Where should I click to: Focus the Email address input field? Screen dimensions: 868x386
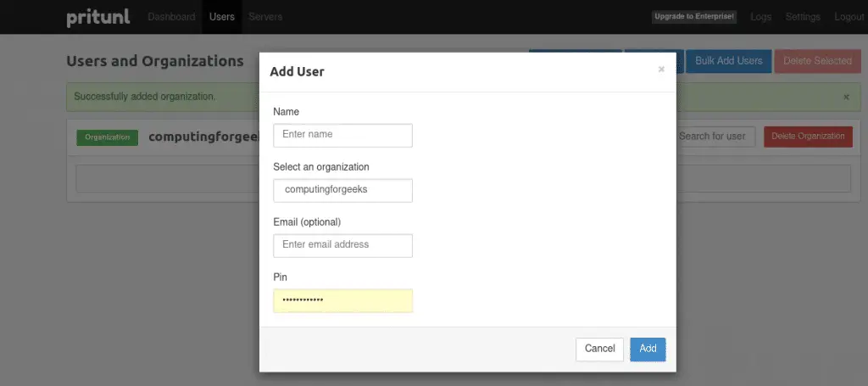pos(342,245)
